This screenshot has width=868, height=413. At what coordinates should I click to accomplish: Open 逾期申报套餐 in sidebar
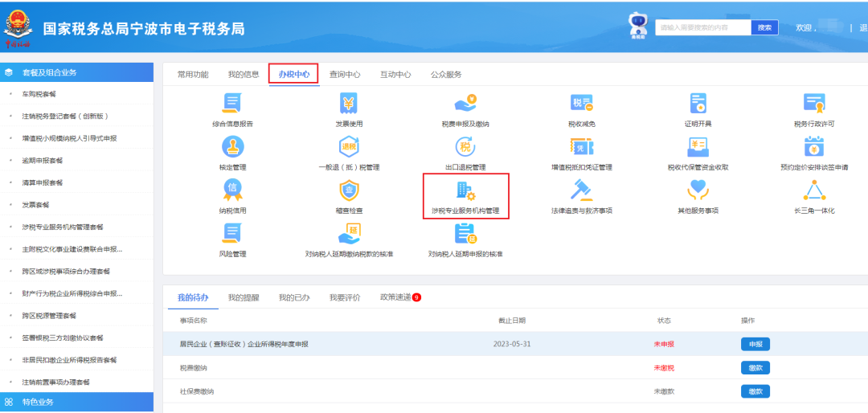click(43, 161)
